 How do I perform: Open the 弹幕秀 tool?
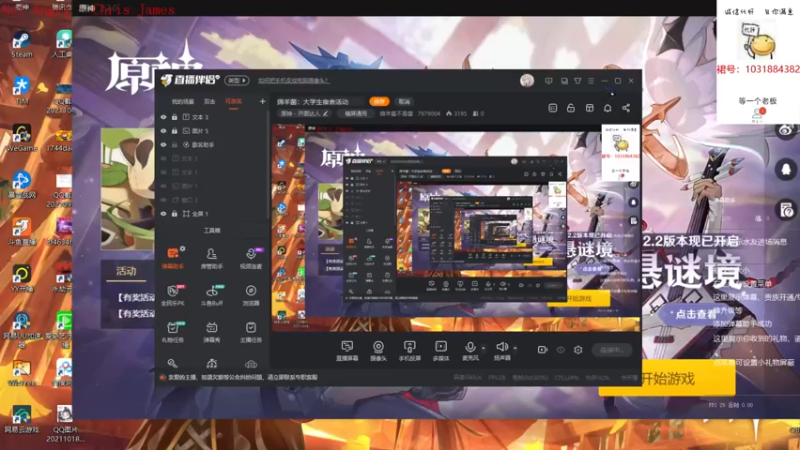212,331
